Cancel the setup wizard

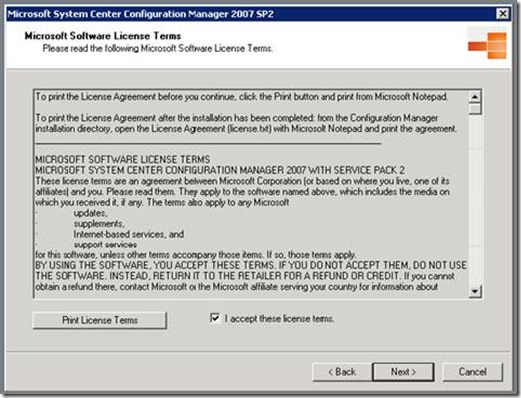click(472, 372)
